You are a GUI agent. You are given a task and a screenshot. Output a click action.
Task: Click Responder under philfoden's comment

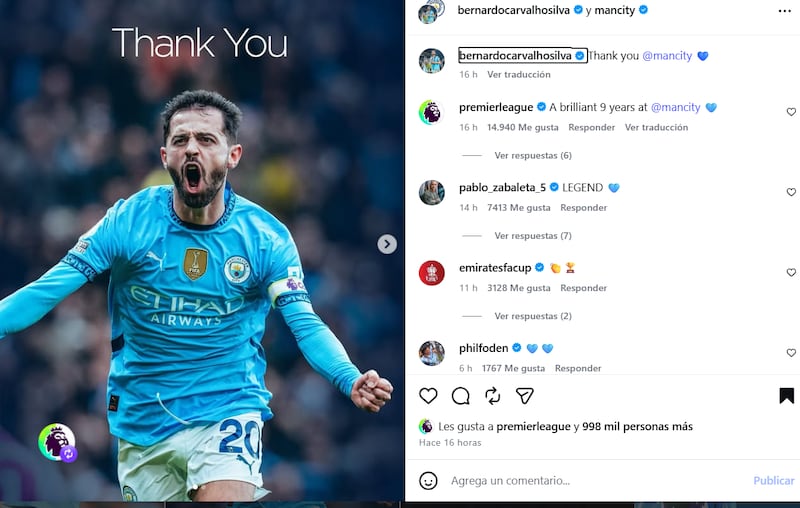pos(578,368)
